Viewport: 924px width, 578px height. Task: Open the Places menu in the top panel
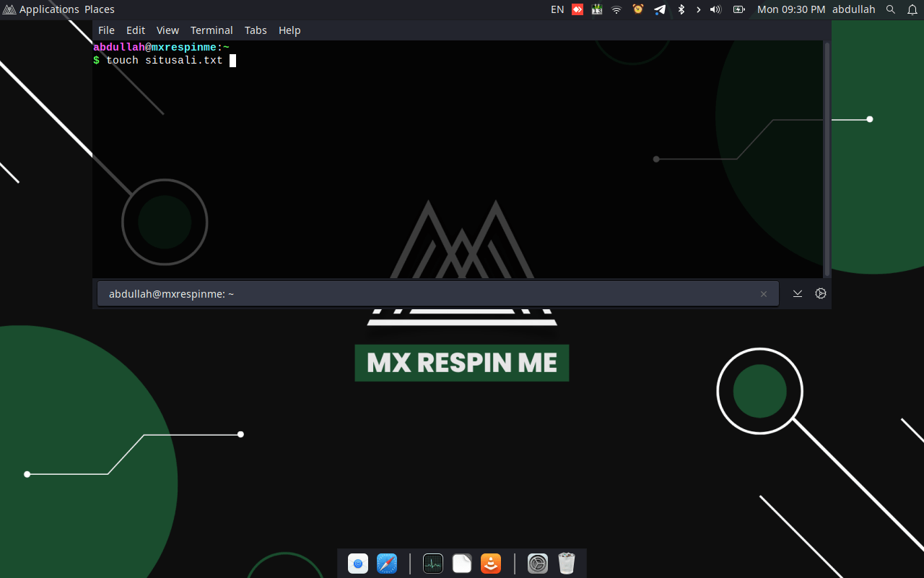coord(100,9)
